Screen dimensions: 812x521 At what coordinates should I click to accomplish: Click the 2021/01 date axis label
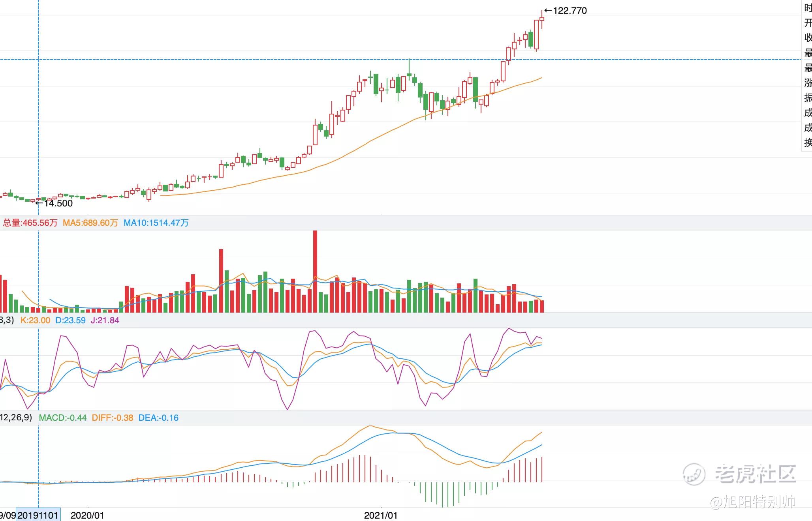tap(381, 515)
